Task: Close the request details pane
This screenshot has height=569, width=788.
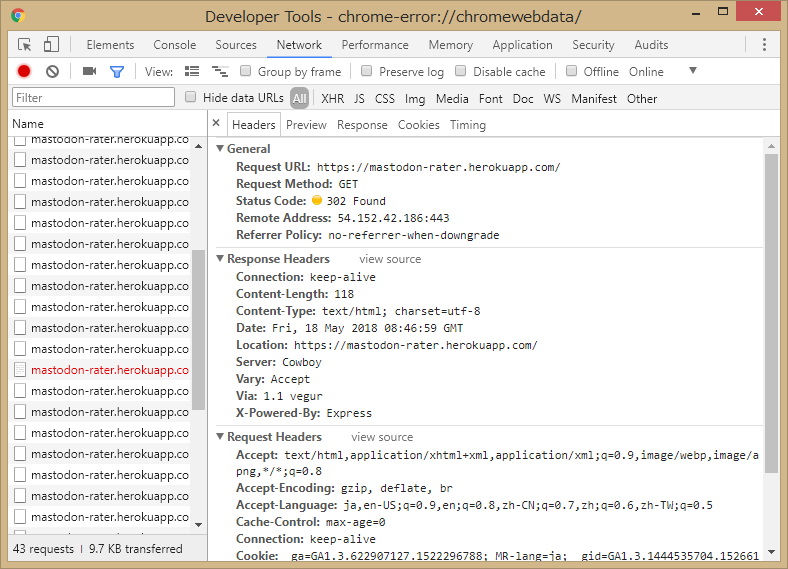Action: click(216, 124)
